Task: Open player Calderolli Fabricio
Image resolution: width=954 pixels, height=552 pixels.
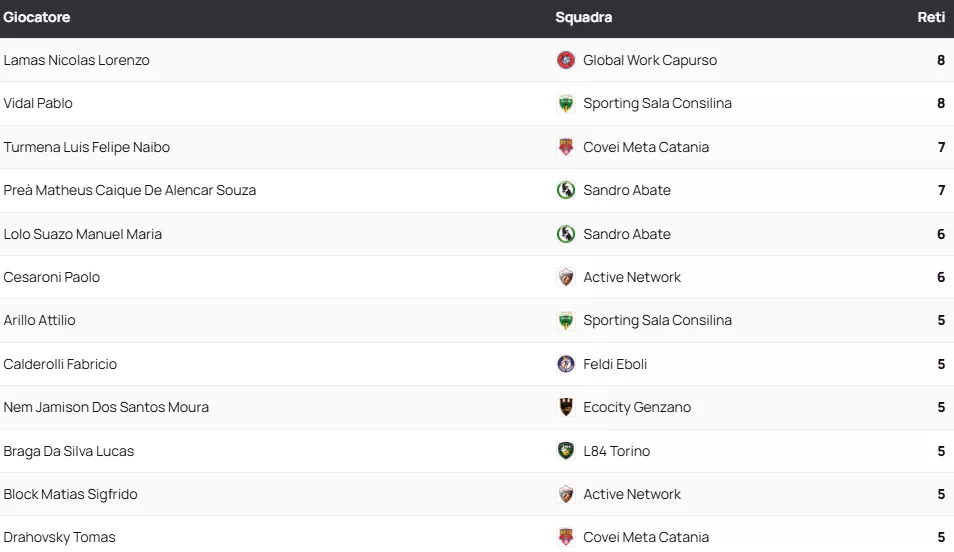Action: pos(60,364)
